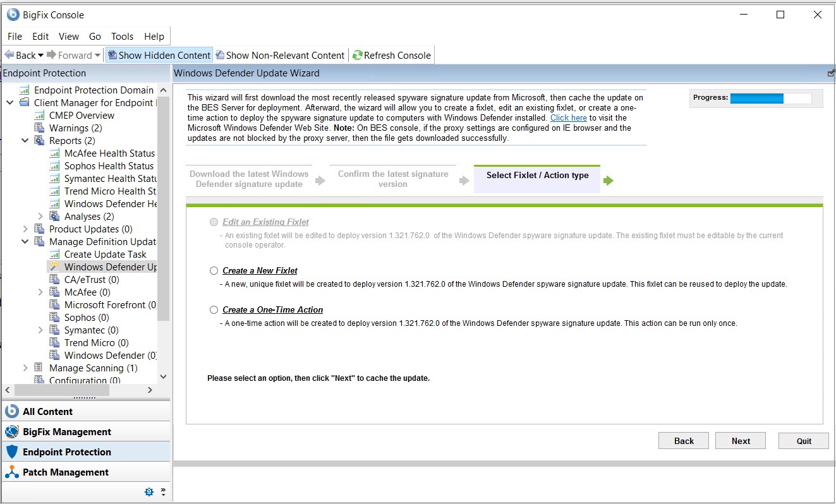Click the Trend Micro Health chart icon
This screenshot has height=504, width=836.
tap(54, 191)
